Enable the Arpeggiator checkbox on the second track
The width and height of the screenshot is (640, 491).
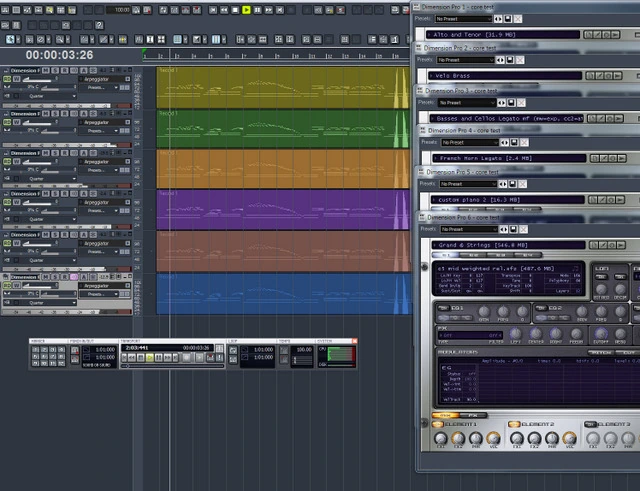point(81,122)
